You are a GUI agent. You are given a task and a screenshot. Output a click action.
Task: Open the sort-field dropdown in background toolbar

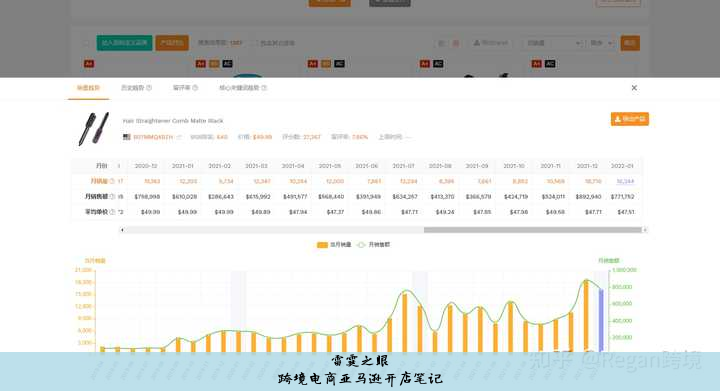point(553,43)
